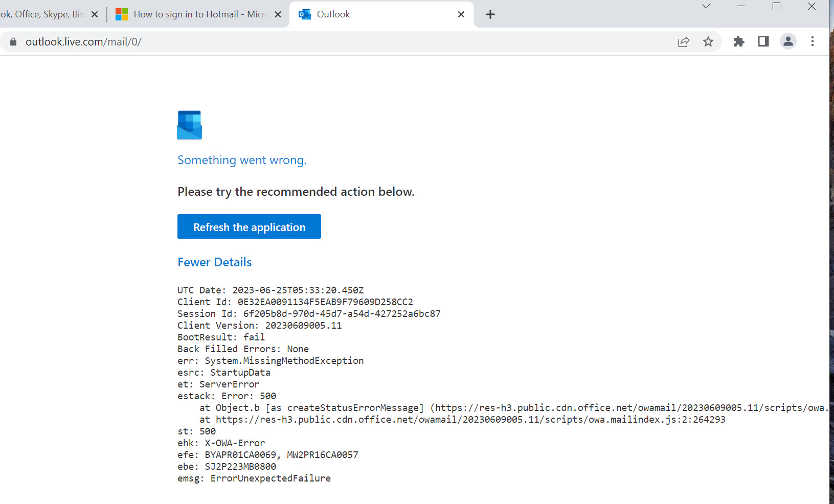The width and height of the screenshot is (834, 504).
Task: Switch to the Outlook tab
Action: coord(381,14)
